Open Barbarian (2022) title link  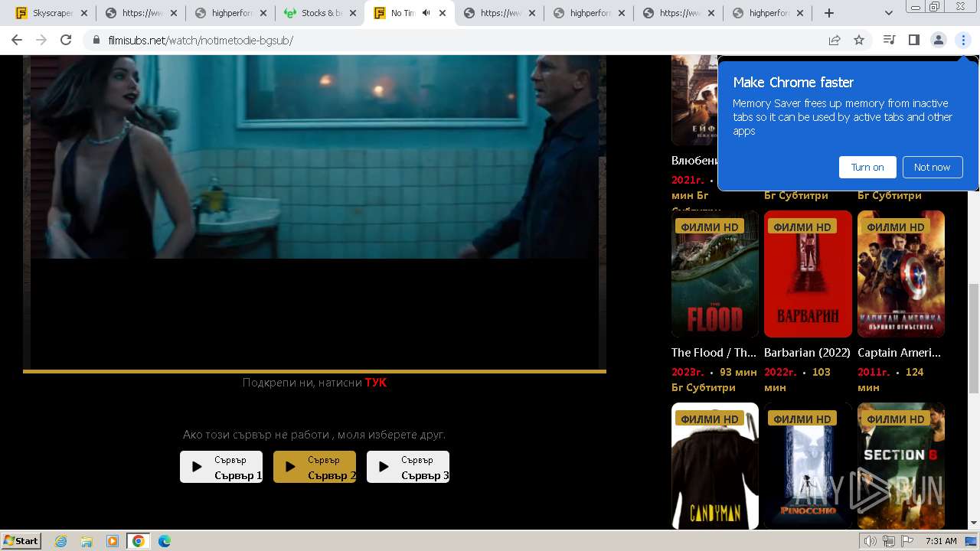[x=807, y=353]
